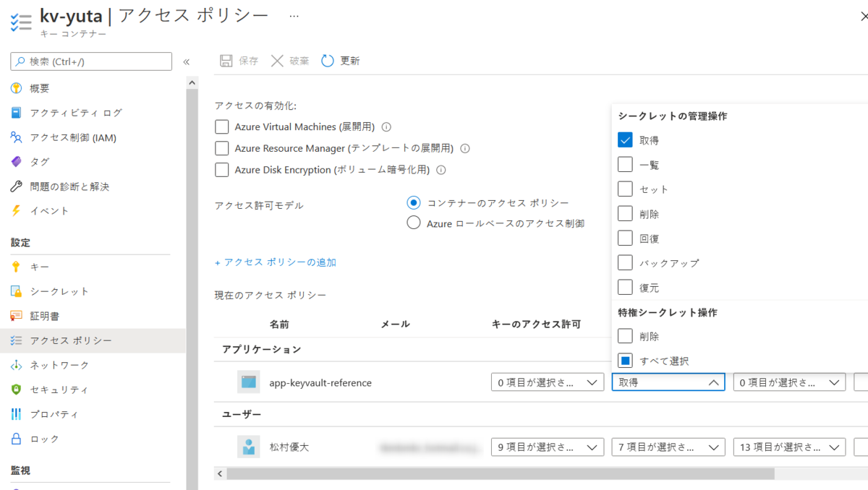Click the 証明書 certificate icon
Screen dimensions: 868x490
tap(17, 316)
